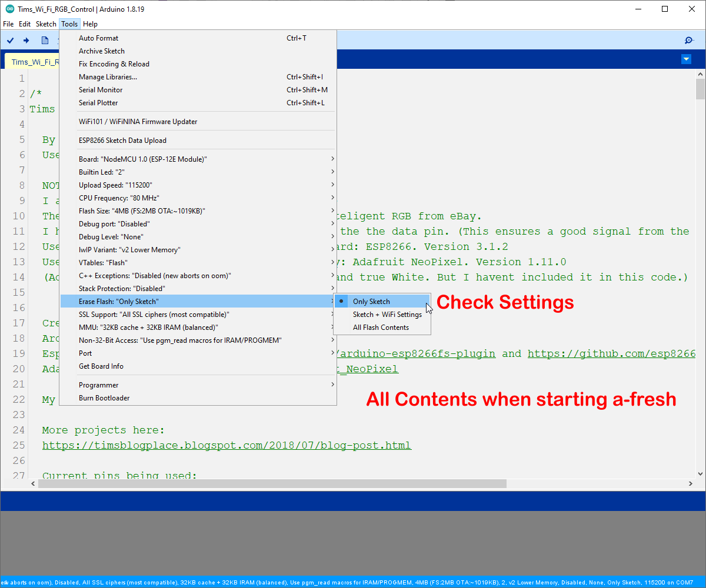Open the github.com/esp8266 link

point(612,353)
